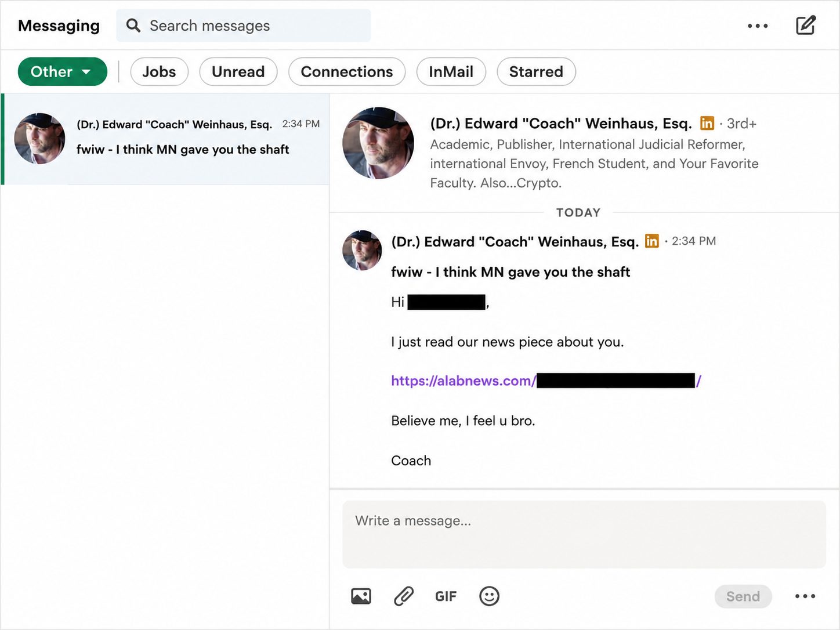Viewport: 840px width, 630px height.
Task: Open more send options ellipsis beside Send
Action: tap(805, 596)
